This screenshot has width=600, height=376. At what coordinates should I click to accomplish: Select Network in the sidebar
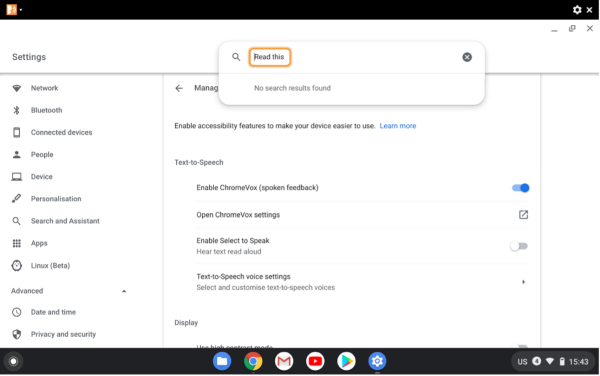pyautogui.click(x=44, y=88)
